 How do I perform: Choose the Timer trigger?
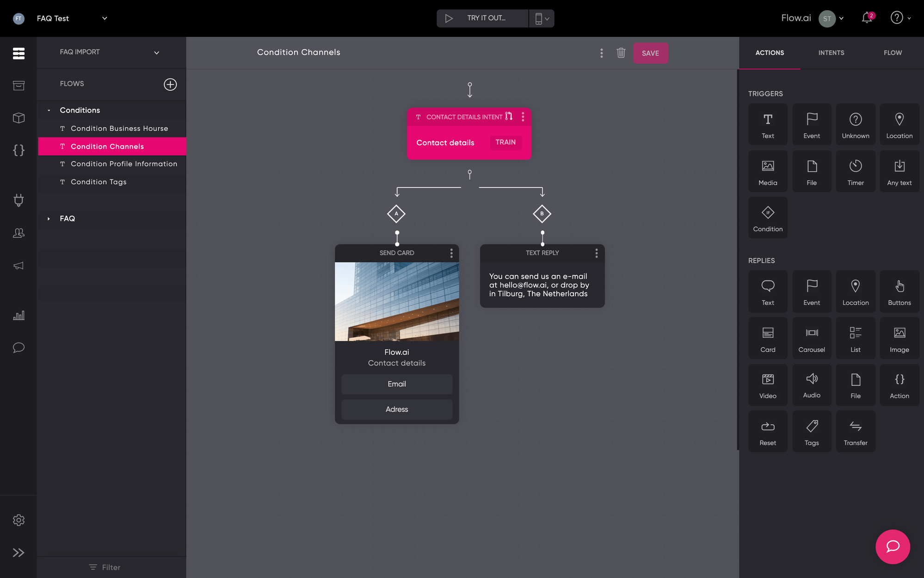[855, 171]
